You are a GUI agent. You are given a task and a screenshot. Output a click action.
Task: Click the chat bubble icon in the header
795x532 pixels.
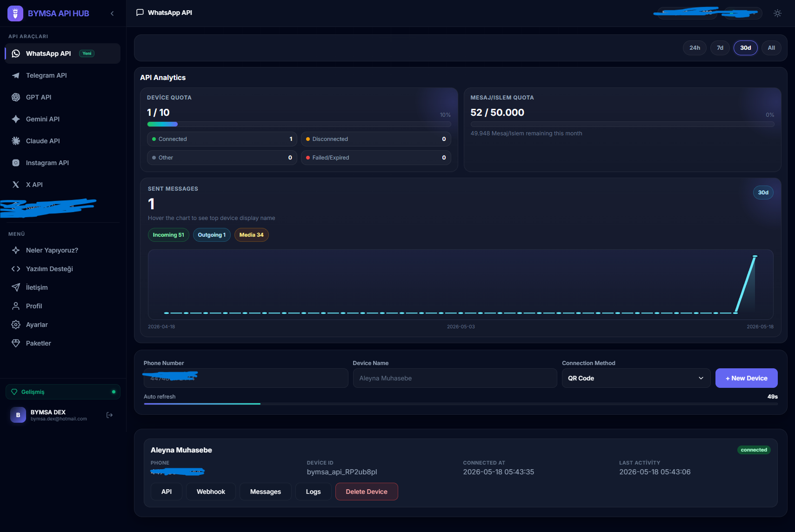point(140,13)
